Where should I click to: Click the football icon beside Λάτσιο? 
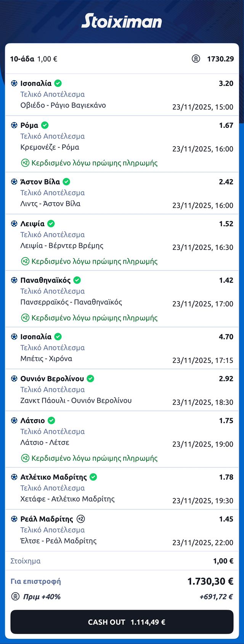point(14,421)
